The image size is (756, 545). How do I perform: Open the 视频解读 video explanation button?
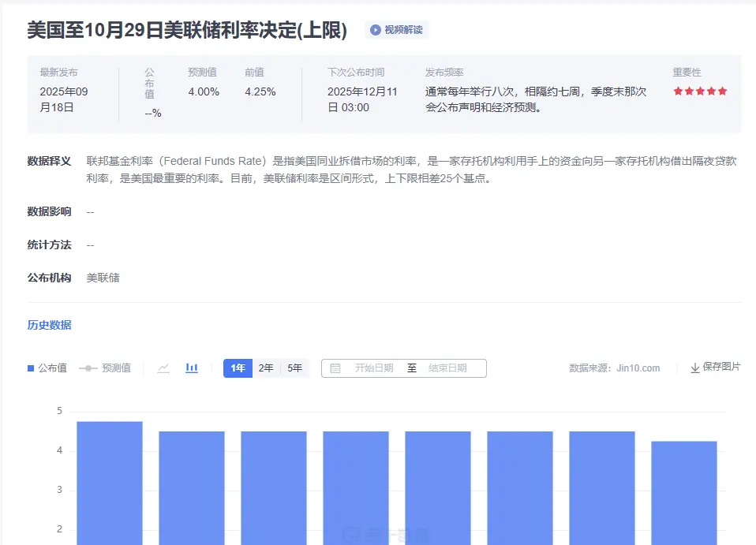coord(396,30)
